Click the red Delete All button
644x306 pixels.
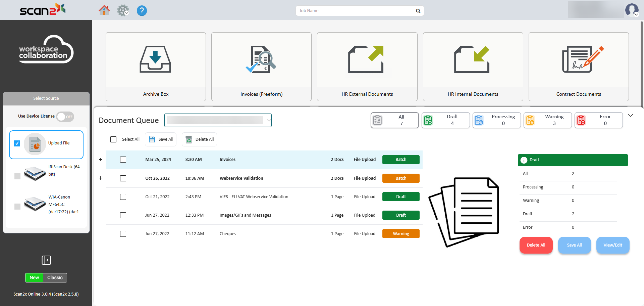tap(536, 245)
